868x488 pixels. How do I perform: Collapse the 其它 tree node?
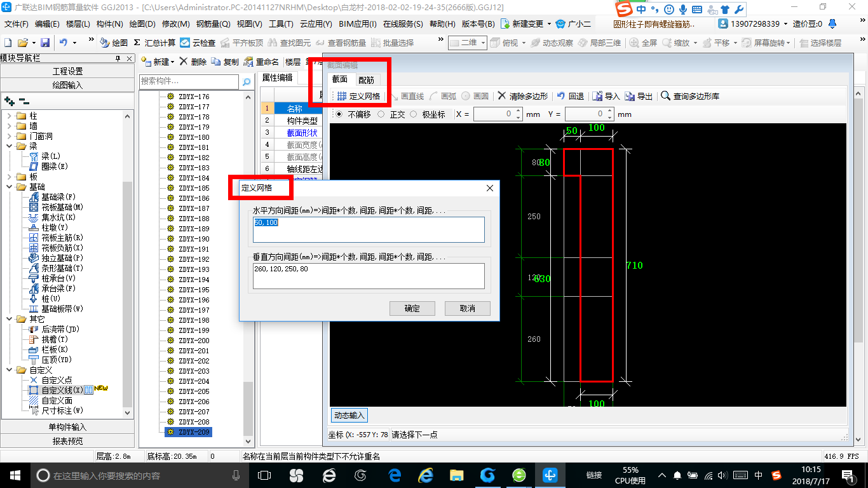pyautogui.click(x=9, y=319)
